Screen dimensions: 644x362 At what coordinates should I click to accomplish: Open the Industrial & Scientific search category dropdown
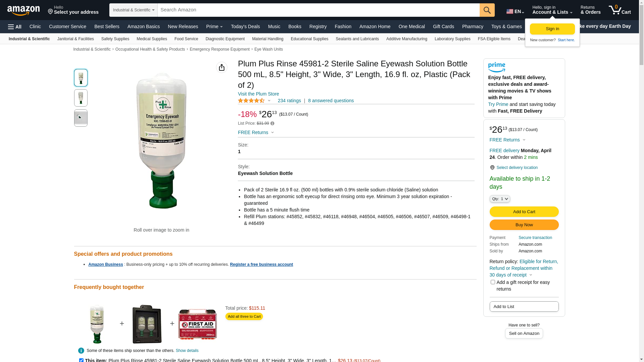point(133,10)
